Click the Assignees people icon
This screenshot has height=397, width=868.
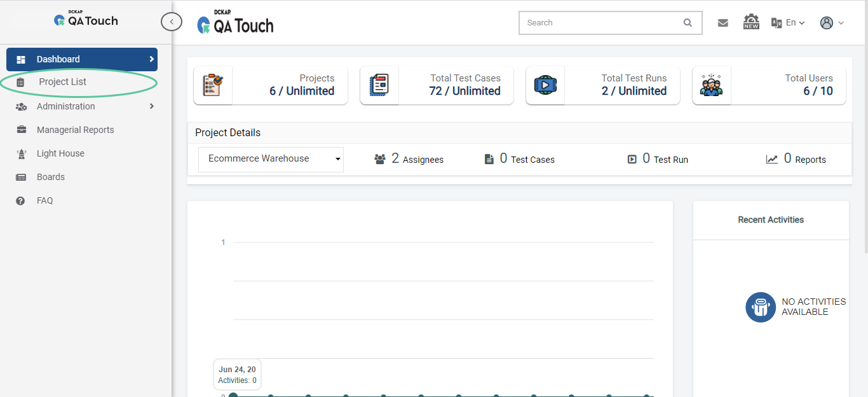[x=380, y=160]
